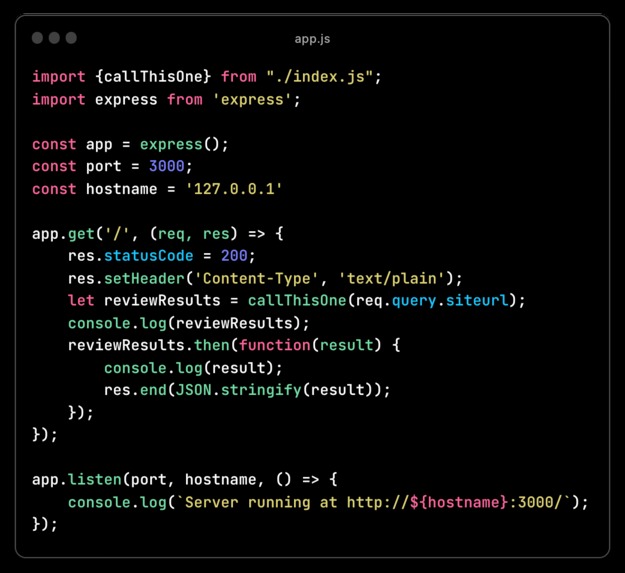Screen dimensions: 625x573
Task: Click the '127.0.0.1' hostname string
Action: [x=234, y=188]
